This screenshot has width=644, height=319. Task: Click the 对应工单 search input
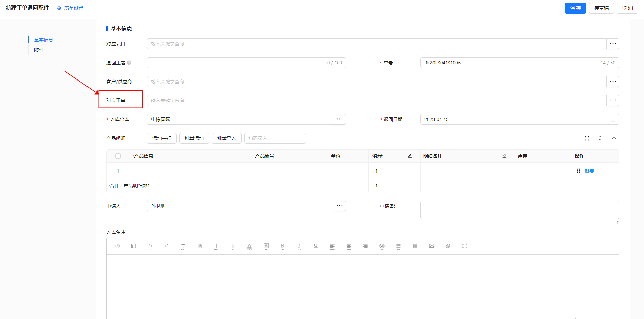(377, 100)
